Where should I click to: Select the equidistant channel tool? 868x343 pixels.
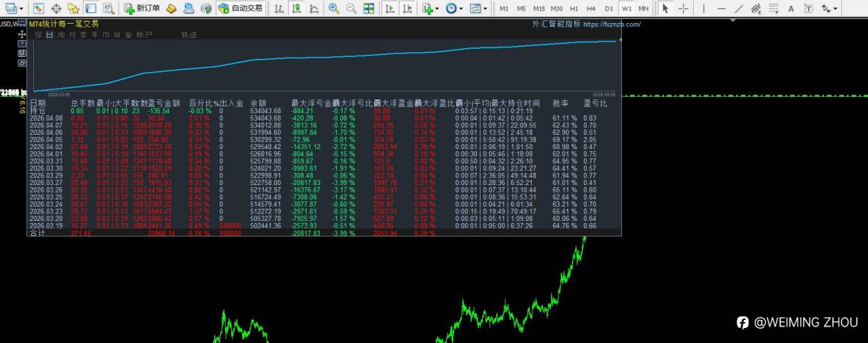[755, 8]
